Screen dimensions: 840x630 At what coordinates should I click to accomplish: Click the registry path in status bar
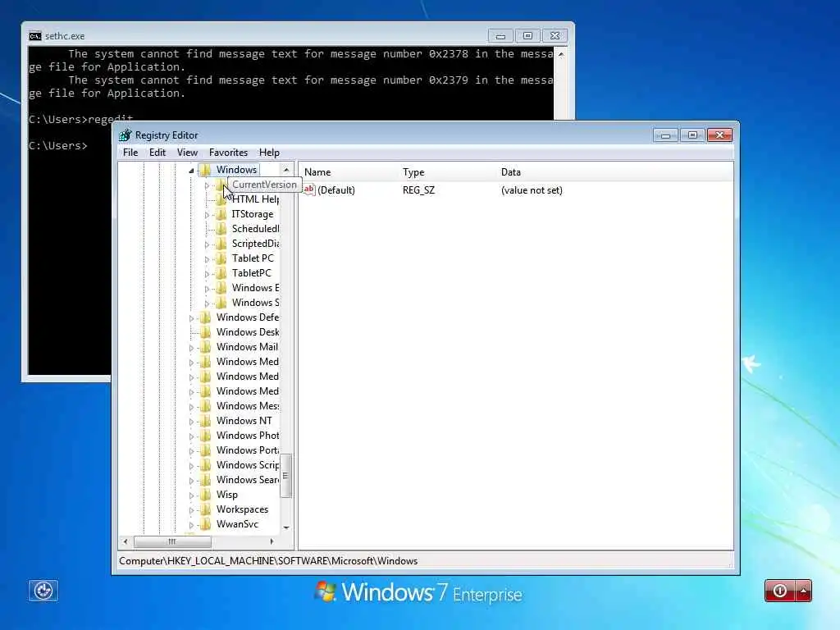[x=268, y=561]
